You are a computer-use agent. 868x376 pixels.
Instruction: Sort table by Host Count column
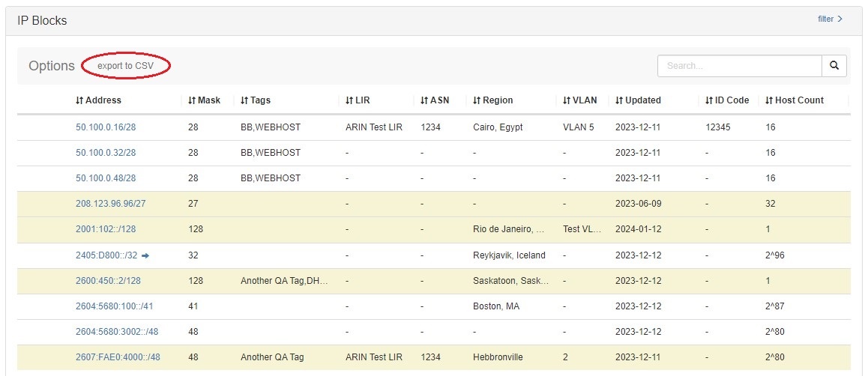click(794, 100)
